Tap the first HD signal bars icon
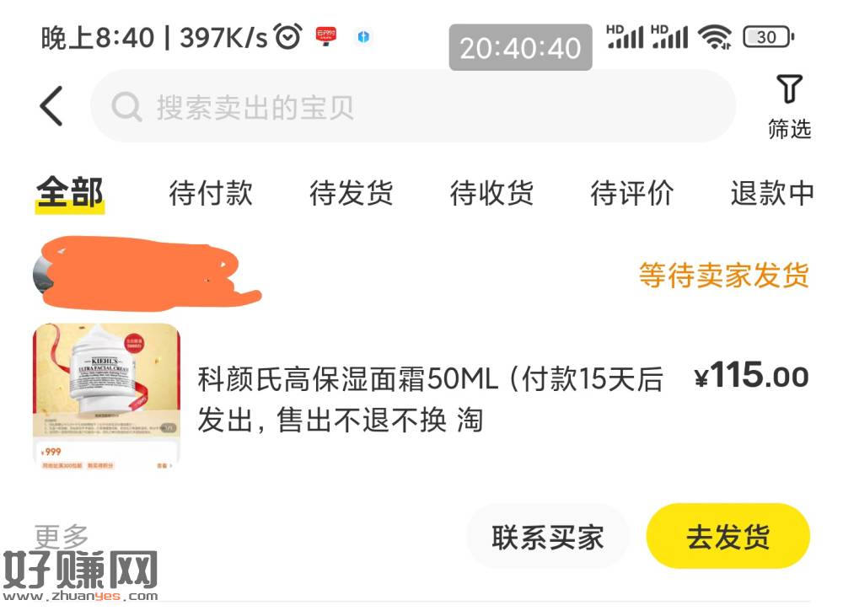 pyautogui.click(x=625, y=36)
